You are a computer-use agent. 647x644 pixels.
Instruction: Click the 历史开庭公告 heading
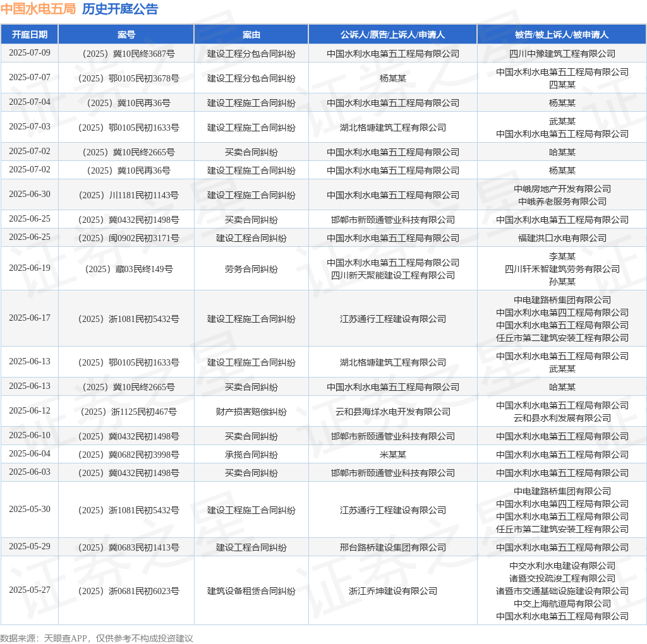coord(119,9)
